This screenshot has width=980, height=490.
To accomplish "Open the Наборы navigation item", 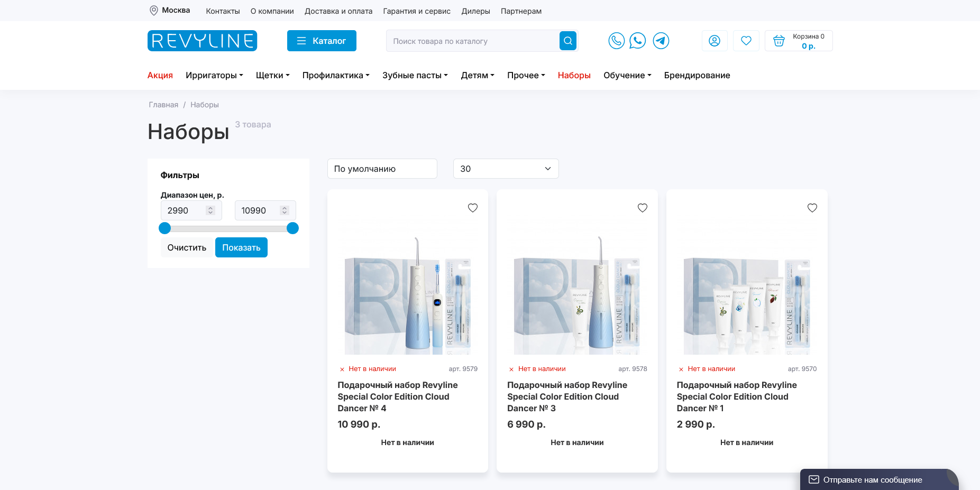I will pos(574,75).
